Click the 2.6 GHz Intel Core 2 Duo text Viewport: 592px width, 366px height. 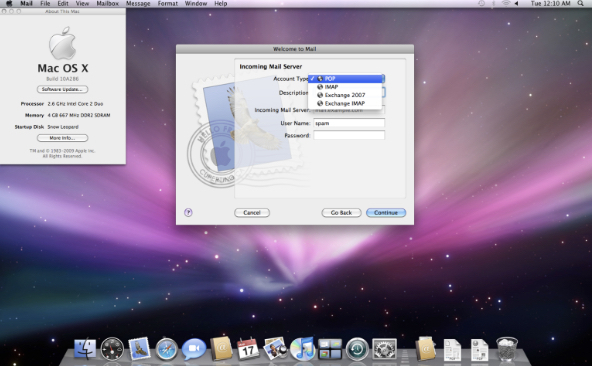coord(75,103)
